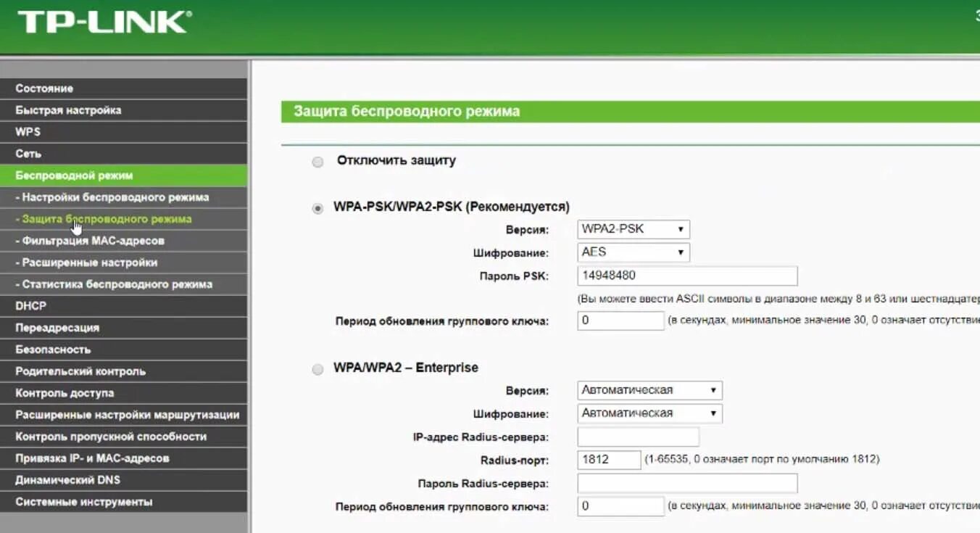
Task: Open Enterprise Шифрование Автоматическая dropdown
Action: coord(650,413)
